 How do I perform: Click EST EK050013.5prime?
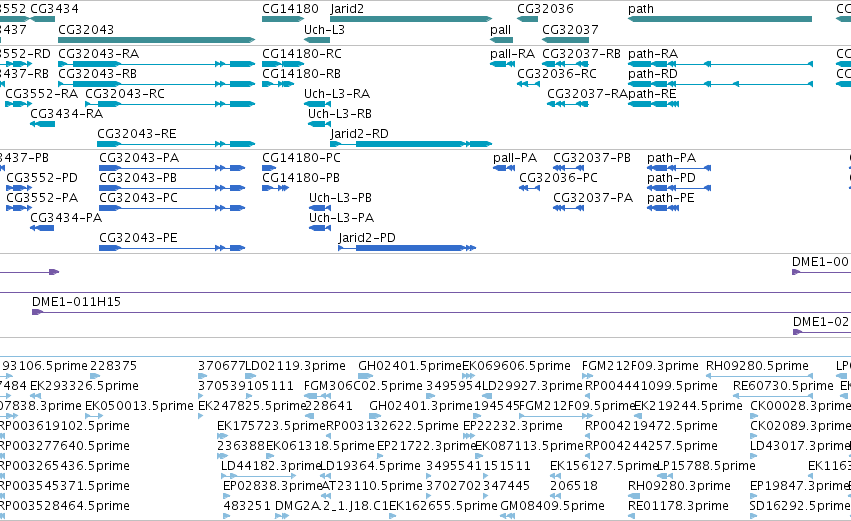pos(139,406)
